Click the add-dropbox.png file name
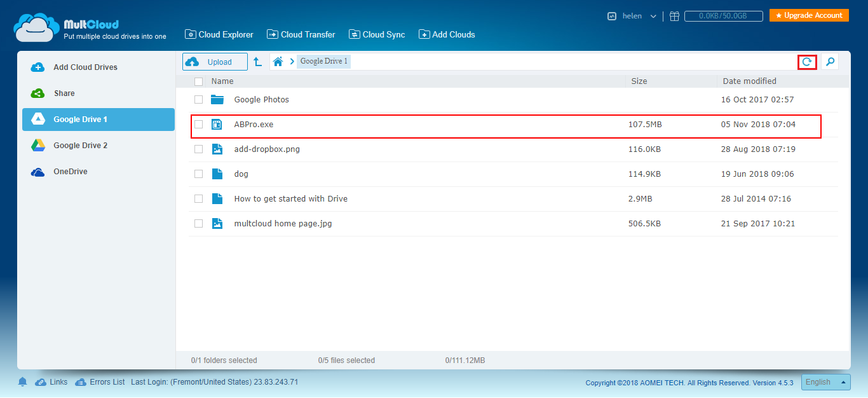Viewport: 868px width, 398px height. coord(267,149)
